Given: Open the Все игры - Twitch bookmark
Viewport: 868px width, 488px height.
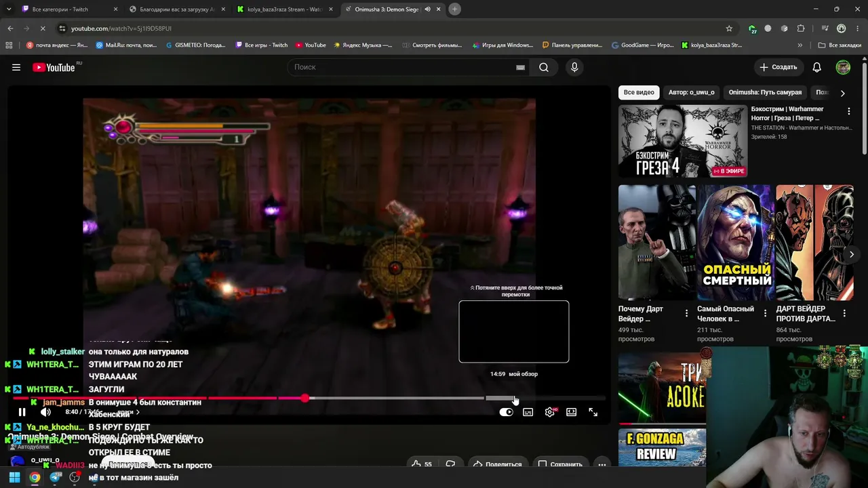Looking at the screenshot, I should pos(262,45).
